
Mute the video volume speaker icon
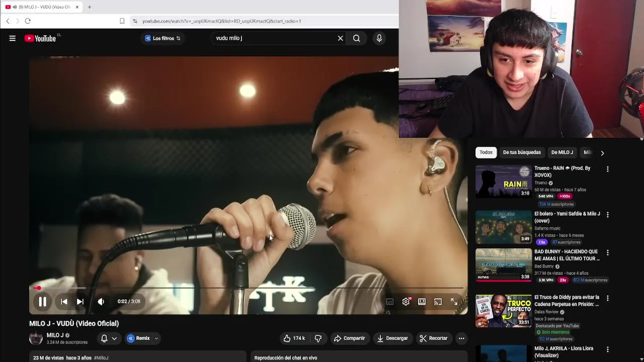(101, 302)
